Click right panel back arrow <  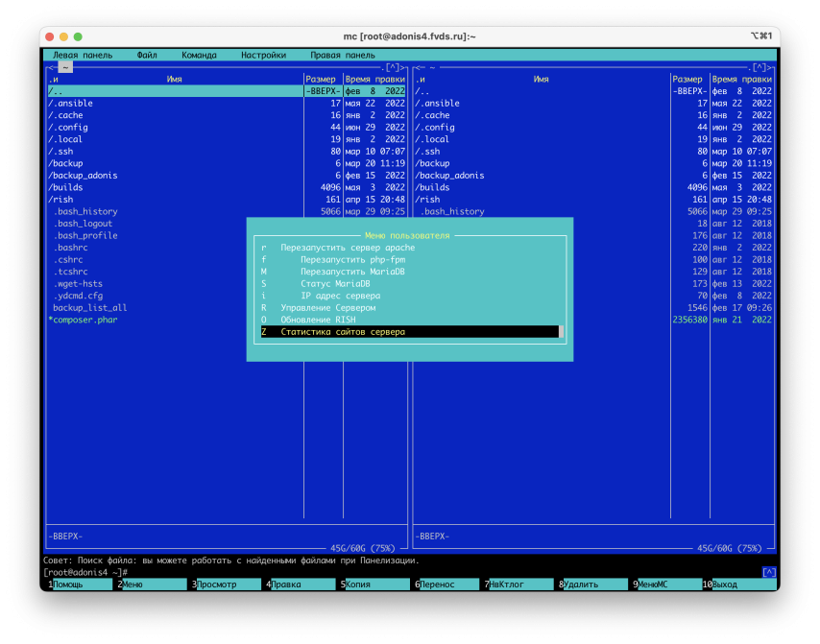418,67
